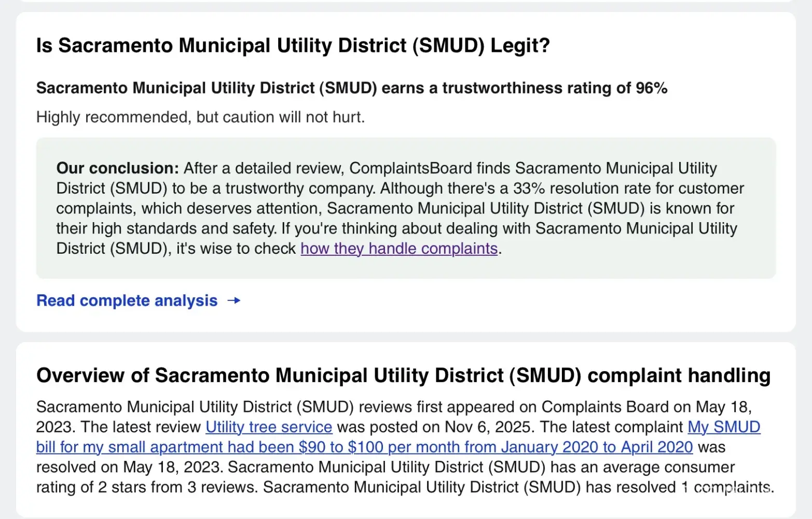Click the 96% trustworthiness rating value

(651, 88)
